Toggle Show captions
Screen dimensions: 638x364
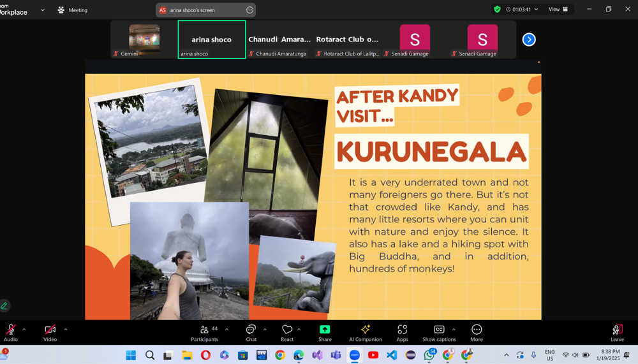pos(439,332)
